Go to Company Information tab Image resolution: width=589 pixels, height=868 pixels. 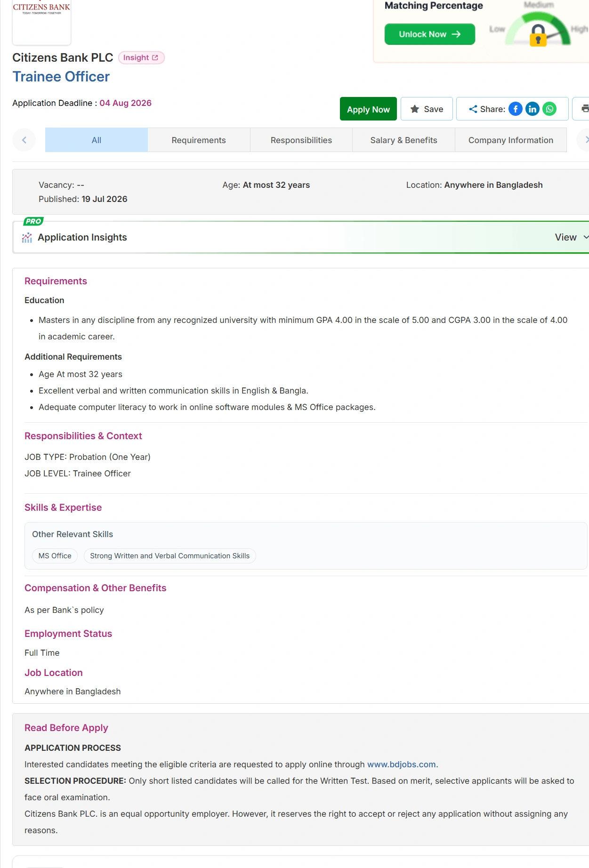[511, 140]
